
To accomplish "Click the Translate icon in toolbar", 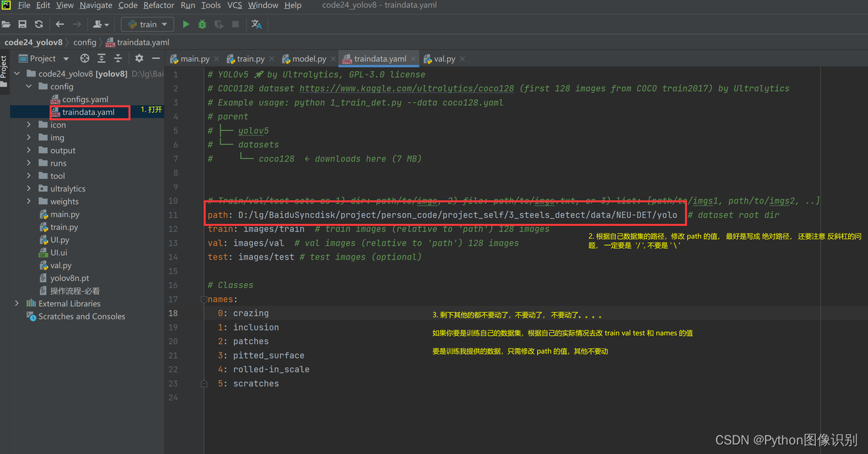I will coord(256,24).
